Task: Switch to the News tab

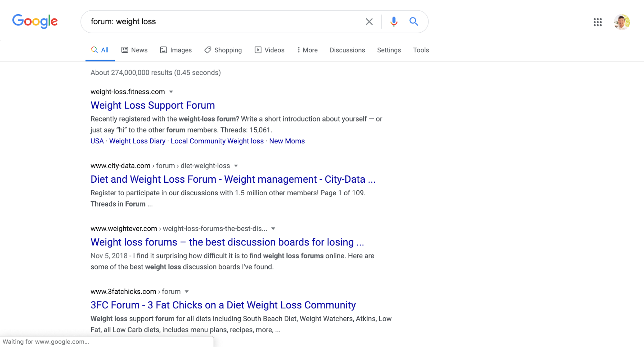Action: coord(134,50)
